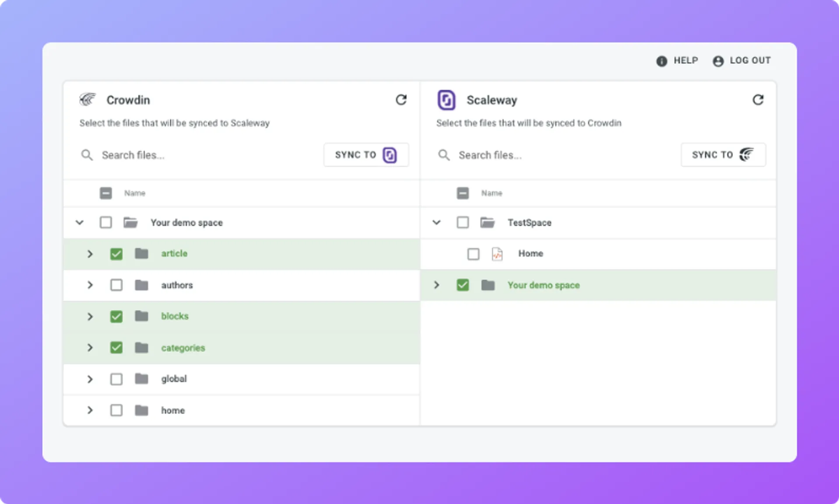839x504 pixels.
Task: Expand Your demo space in Scaleway
Action: pyautogui.click(x=437, y=285)
